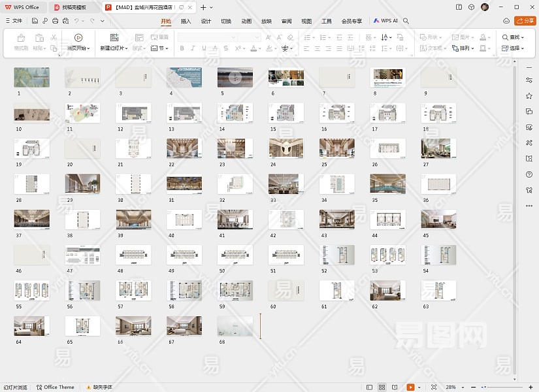The image size is (539, 392).
Task: Switch to reading view in status bar
Action: point(395,387)
